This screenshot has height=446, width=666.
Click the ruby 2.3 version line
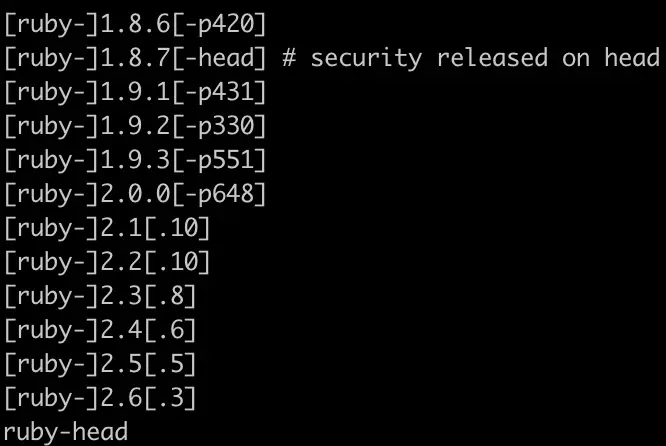tap(100, 296)
